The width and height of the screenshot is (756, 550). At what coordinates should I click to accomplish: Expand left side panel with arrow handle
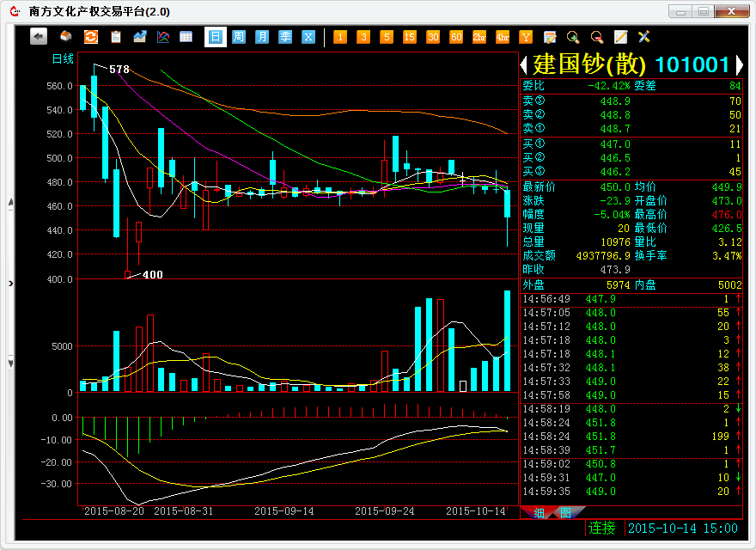tap(10, 282)
